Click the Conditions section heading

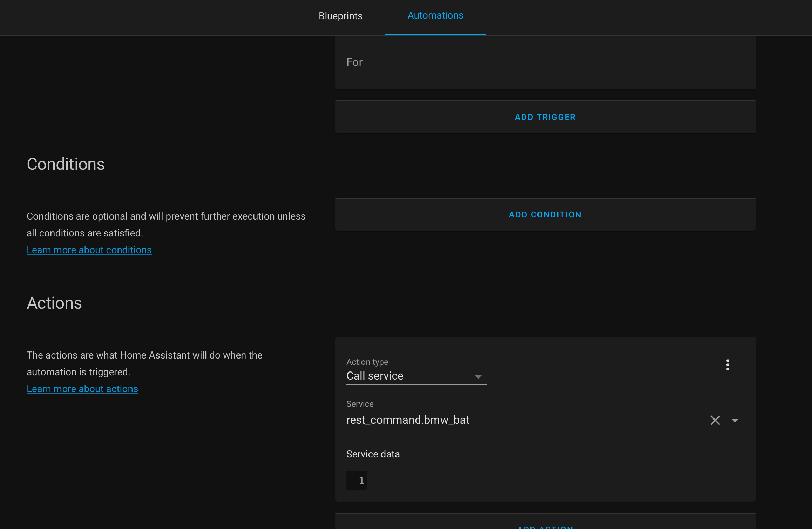66,164
